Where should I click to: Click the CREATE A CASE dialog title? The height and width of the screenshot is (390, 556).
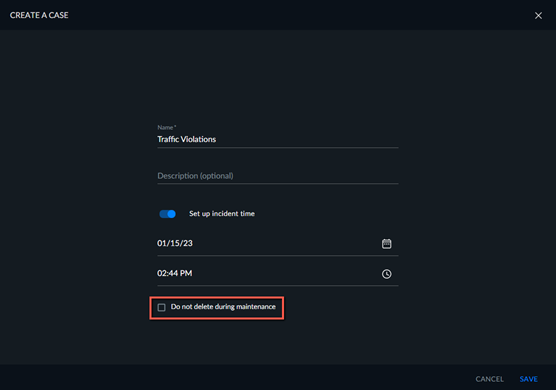(39, 15)
